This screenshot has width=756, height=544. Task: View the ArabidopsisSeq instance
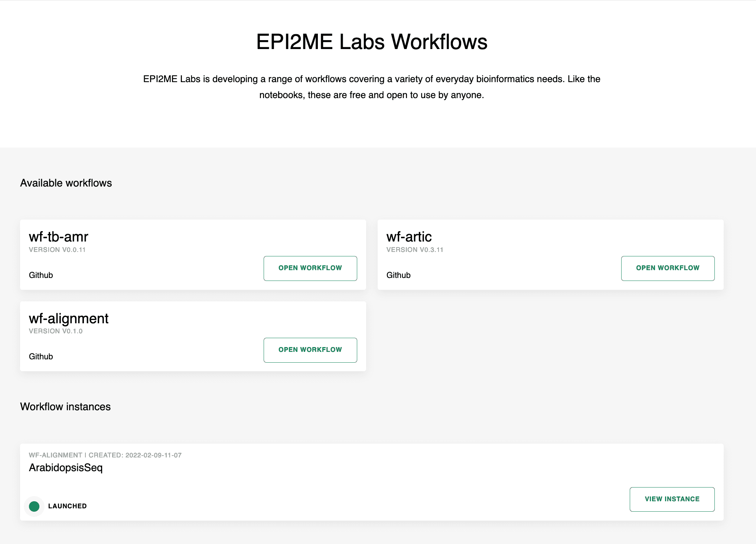(672, 499)
